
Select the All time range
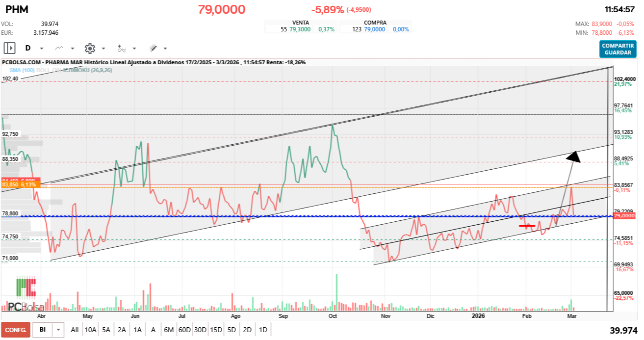coord(75,330)
